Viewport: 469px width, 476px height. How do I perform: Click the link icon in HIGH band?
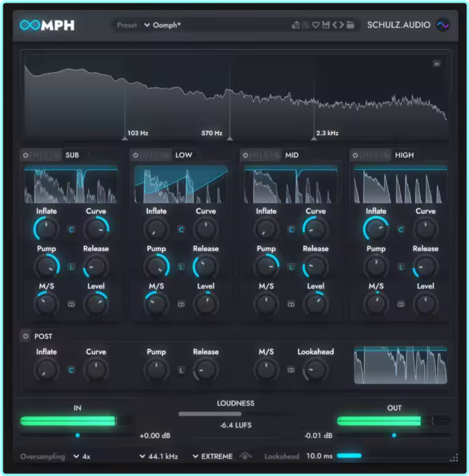(401, 304)
